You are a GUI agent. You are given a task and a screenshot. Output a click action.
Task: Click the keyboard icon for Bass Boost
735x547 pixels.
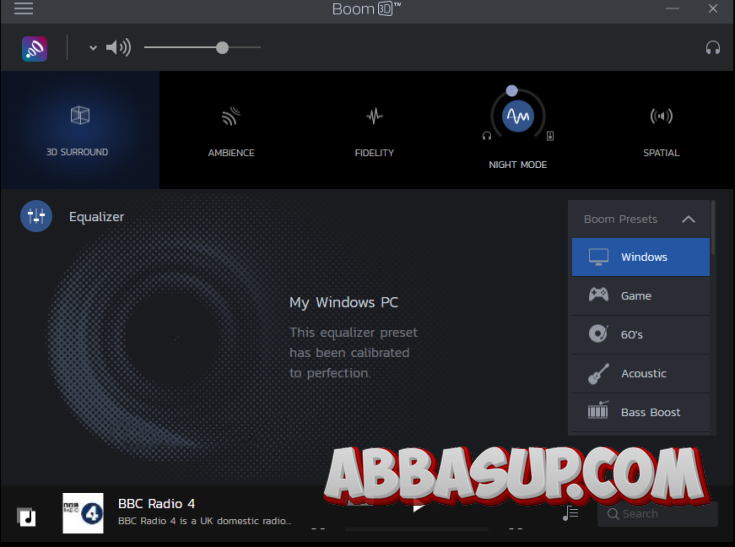(x=598, y=410)
